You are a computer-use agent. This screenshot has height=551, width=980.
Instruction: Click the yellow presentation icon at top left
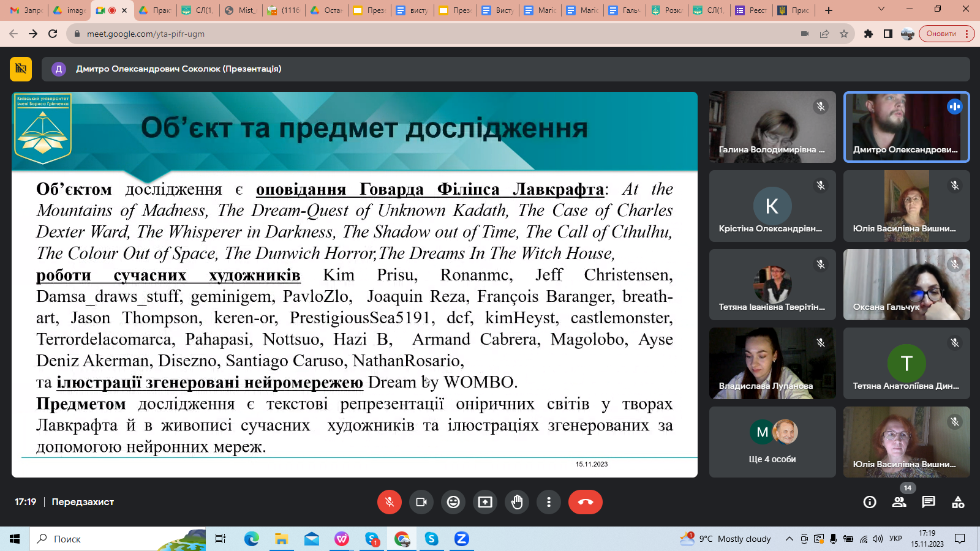point(21,69)
